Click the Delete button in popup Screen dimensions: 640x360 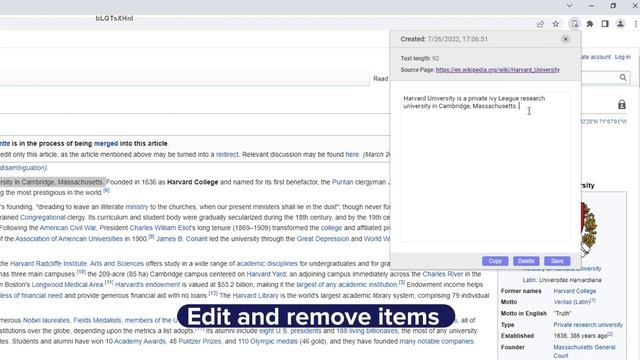[x=526, y=261]
